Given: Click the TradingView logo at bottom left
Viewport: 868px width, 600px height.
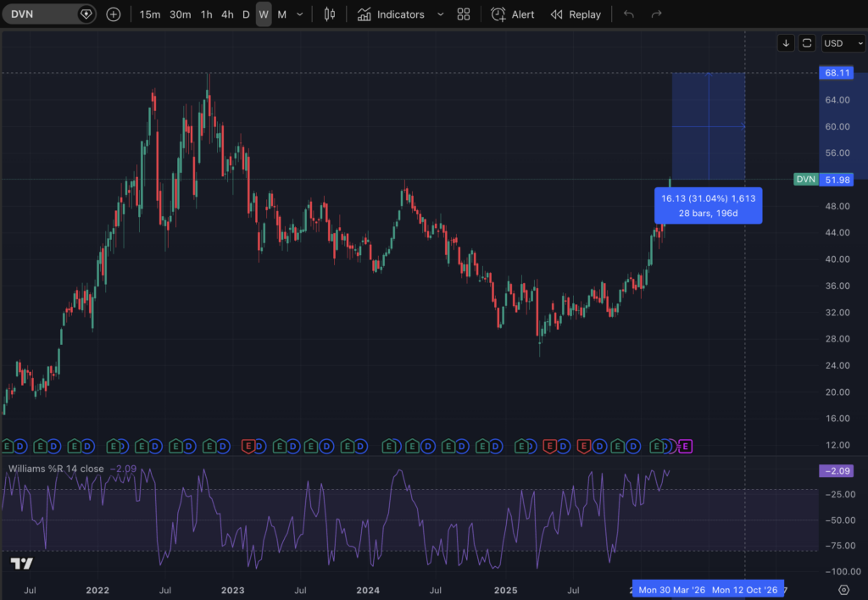Looking at the screenshot, I should [x=21, y=564].
